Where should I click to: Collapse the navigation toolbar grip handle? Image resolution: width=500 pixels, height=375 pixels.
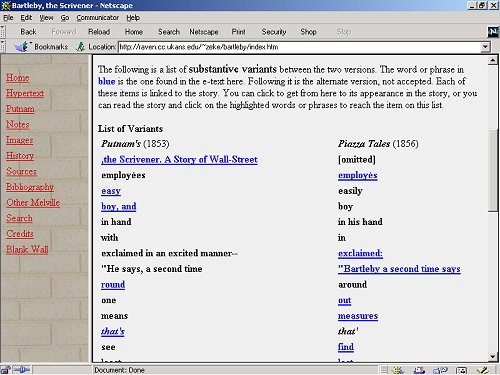tap(2, 32)
